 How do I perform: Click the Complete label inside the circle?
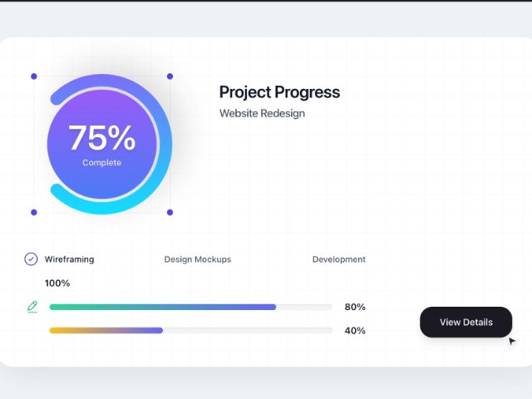(101, 163)
